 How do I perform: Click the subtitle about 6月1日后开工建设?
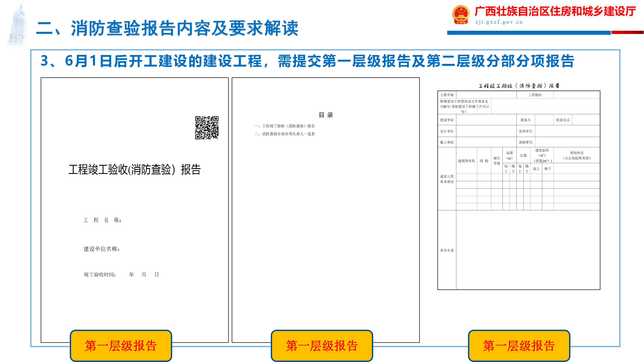click(x=307, y=61)
